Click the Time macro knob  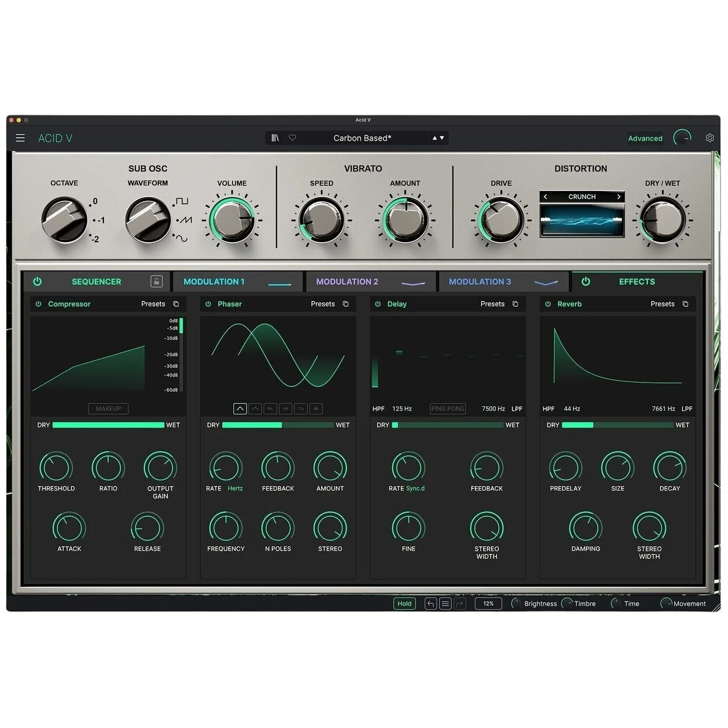pyautogui.click(x=616, y=604)
